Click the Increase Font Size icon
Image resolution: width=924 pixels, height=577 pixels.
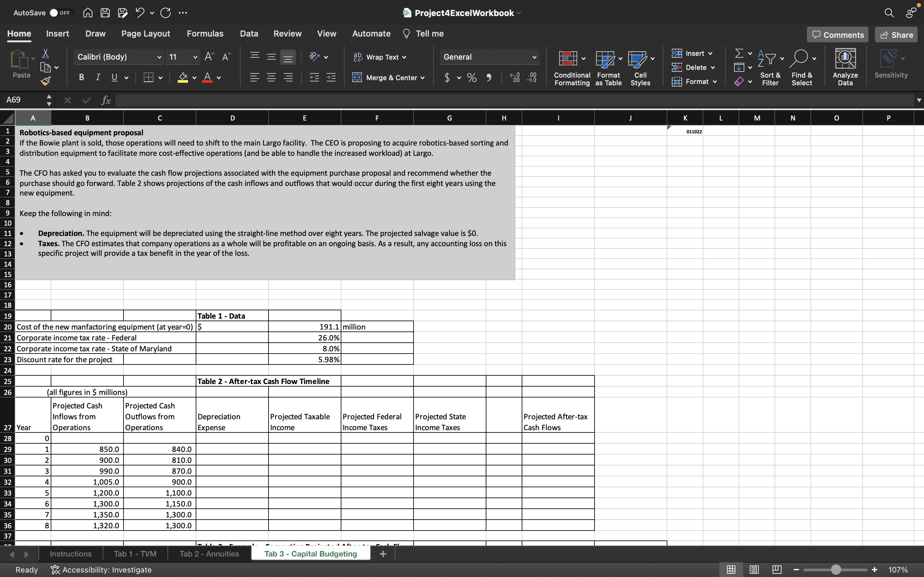coord(209,57)
